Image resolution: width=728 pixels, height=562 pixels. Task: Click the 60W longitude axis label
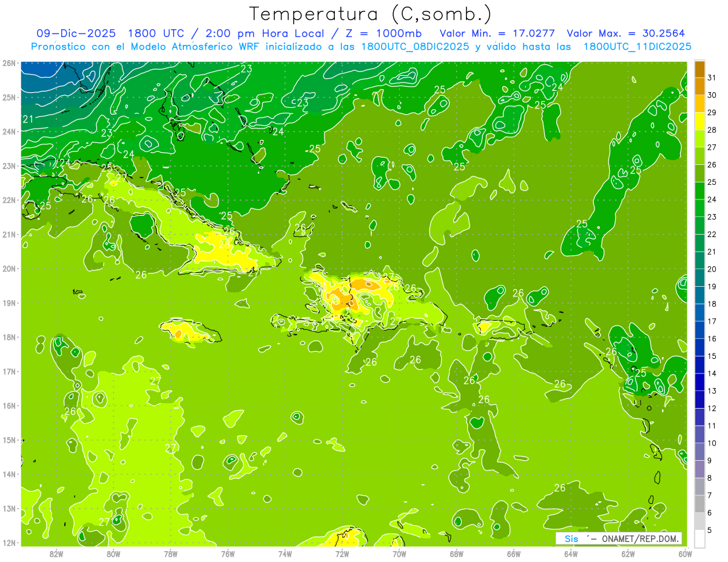(x=685, y=554)
